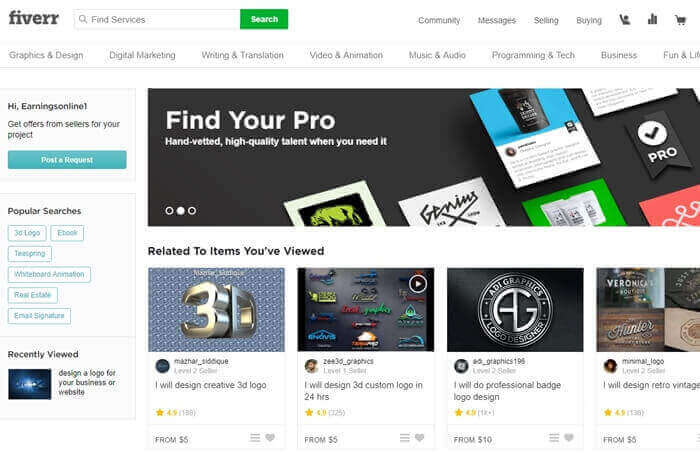Click the fiverr logo

[34, 18]
